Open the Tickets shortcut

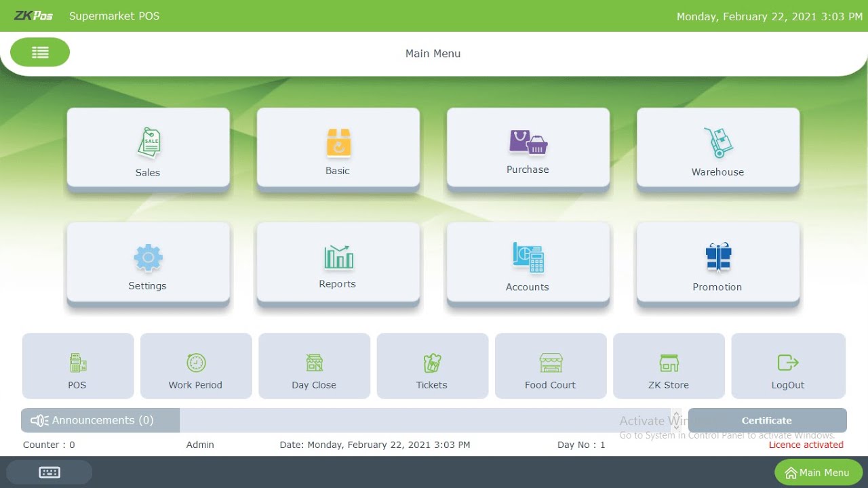coord(432,366)
